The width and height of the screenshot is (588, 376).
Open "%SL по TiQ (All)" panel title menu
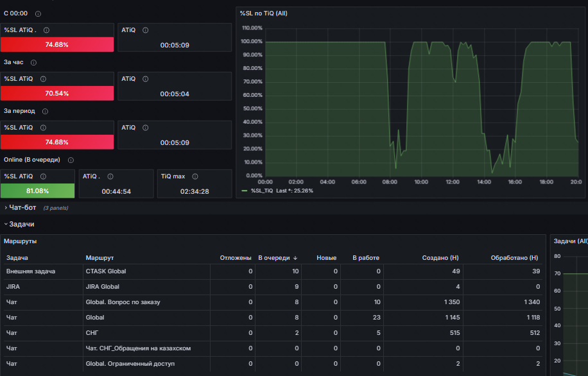click(264, 13)
